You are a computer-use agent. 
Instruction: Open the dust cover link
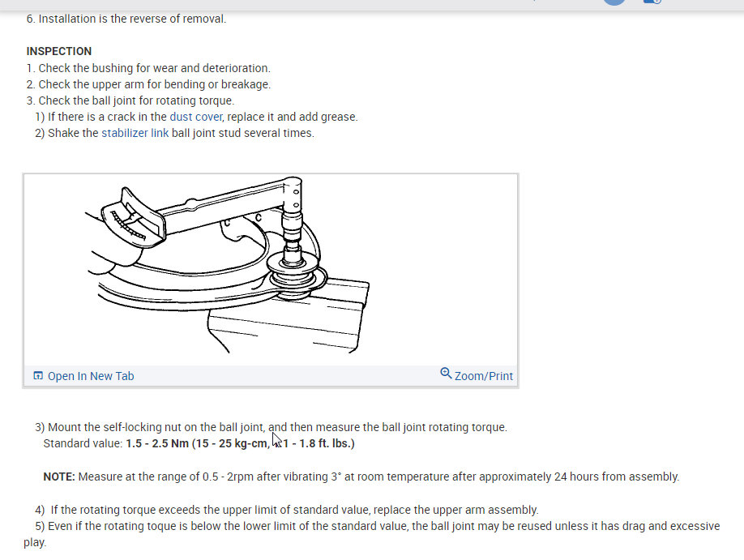click(x=195, y=117)
